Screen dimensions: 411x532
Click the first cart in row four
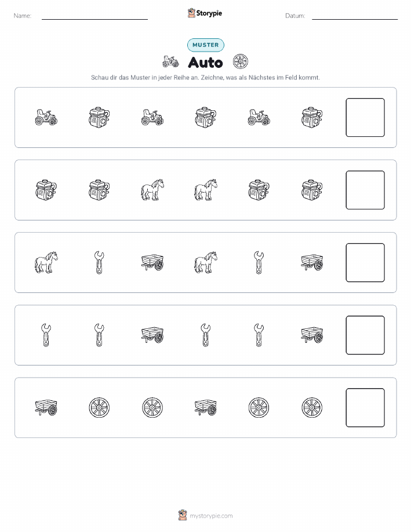click(x=152, y=335)
